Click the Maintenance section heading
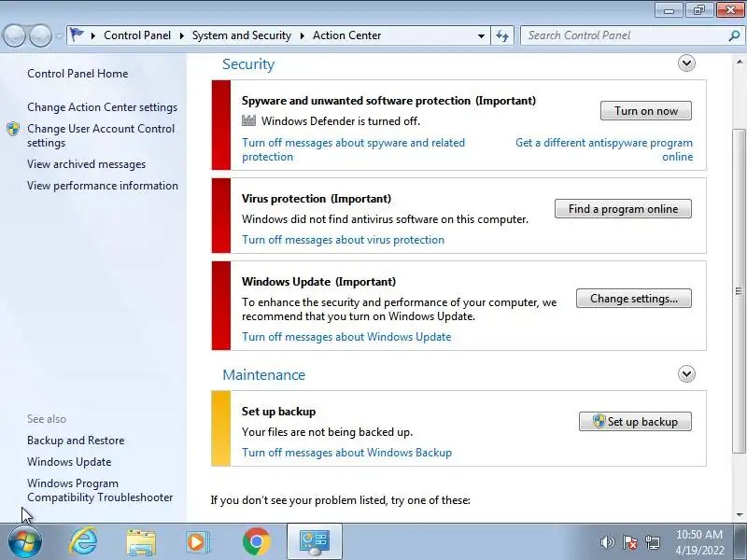 264,375
